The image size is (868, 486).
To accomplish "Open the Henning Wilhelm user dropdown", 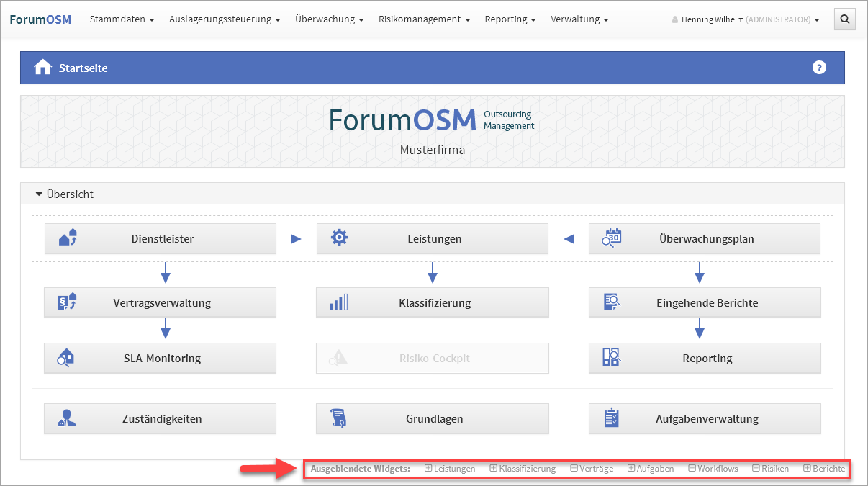I will (746, 19).
